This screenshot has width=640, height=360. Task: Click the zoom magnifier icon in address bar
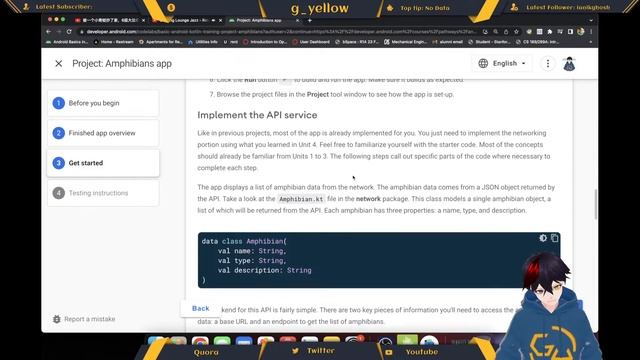[496, 31]
